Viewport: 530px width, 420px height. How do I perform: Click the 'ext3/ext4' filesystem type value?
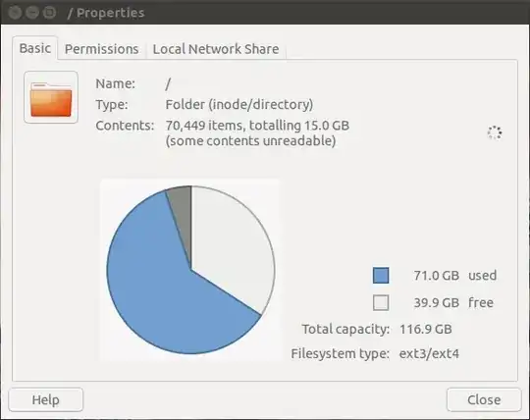coord(429,353)
